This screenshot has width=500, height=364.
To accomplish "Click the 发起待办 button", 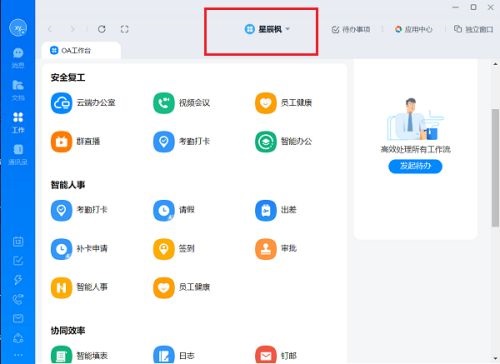I will [415, 166].
